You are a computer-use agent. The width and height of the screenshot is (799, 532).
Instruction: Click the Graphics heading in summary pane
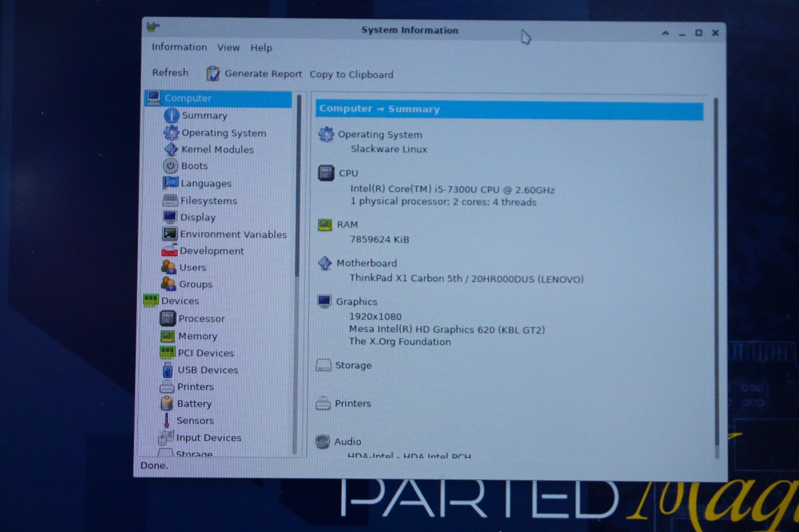point(357,301)
